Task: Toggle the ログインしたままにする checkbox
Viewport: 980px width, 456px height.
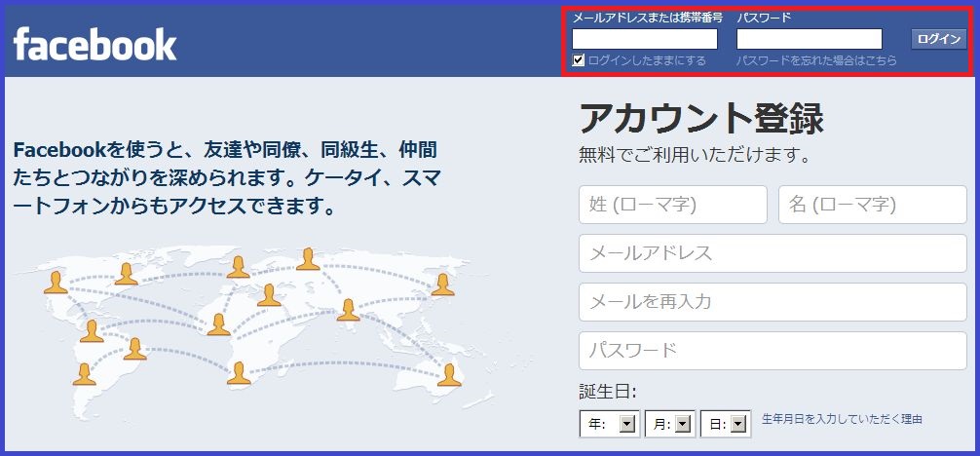Action: (578, 60)
